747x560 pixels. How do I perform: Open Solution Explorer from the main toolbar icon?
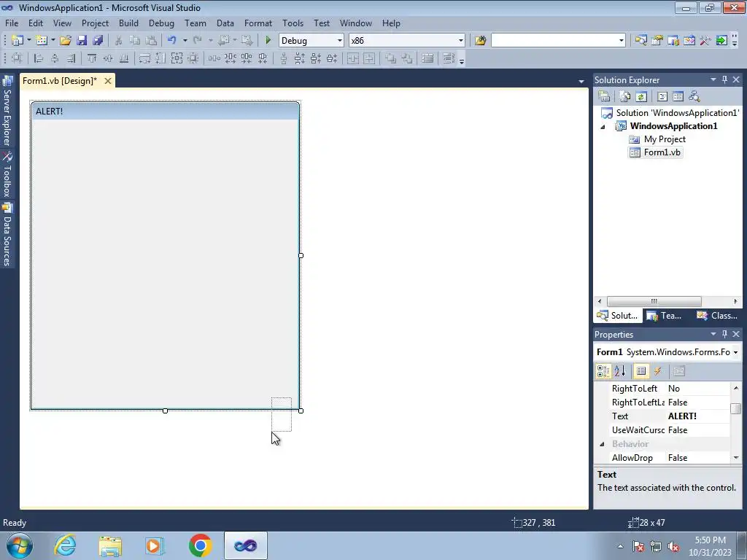pos(640,41)
